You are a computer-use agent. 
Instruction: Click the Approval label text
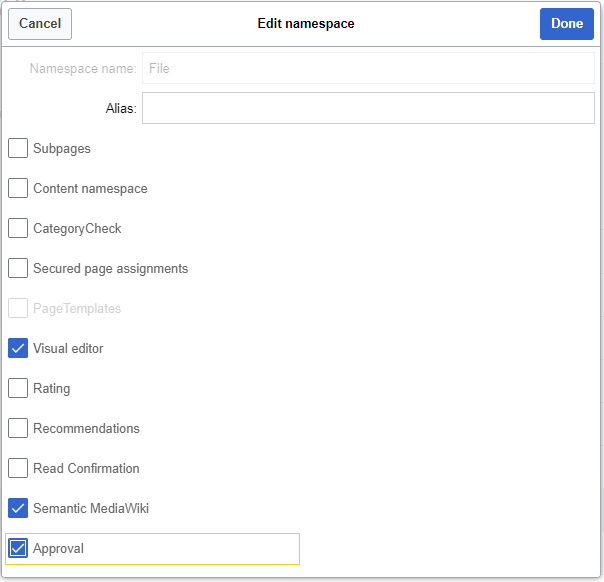pyautogui.click(x=58, y=548)
